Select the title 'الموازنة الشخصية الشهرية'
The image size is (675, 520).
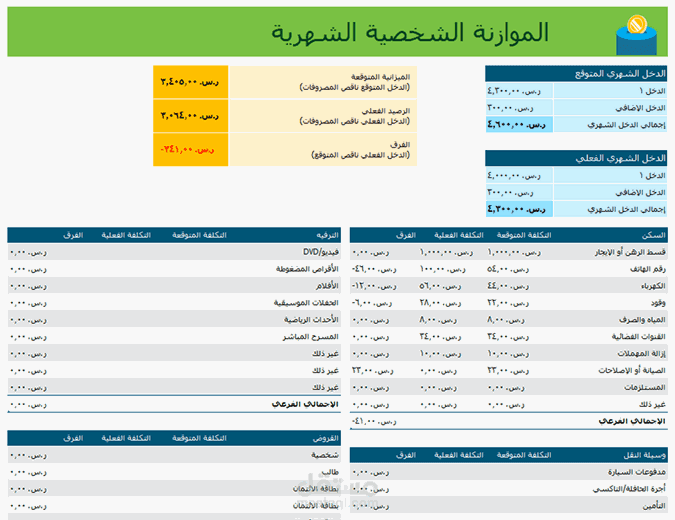pyautogui.click(x=410, y=33)
